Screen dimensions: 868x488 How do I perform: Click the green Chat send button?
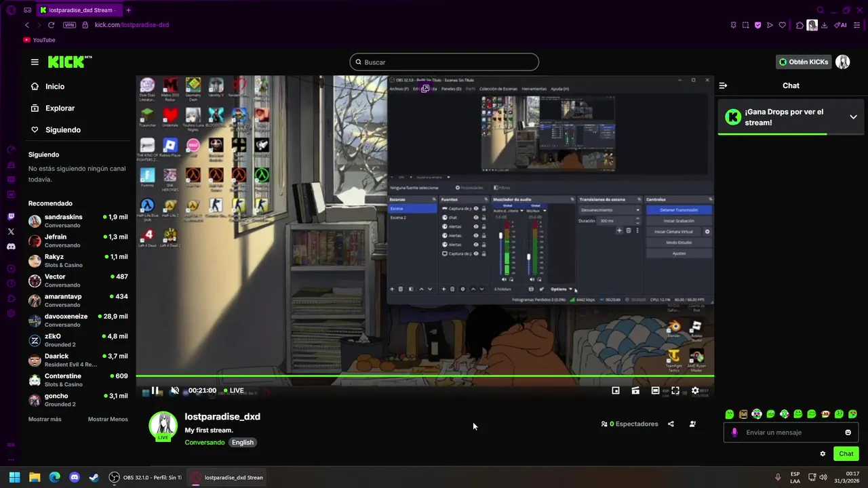[x=846, y=453]
